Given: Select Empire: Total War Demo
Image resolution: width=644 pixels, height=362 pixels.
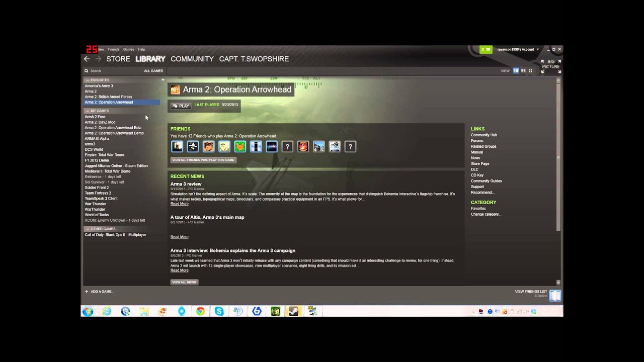Looking at the screenshot, I should click(x=105, y=155).
